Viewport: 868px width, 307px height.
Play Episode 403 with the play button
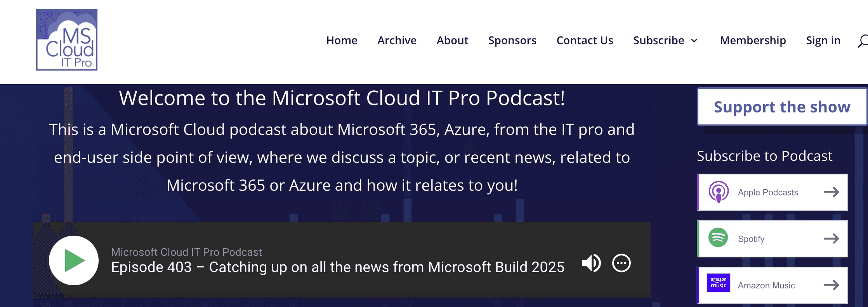(74, 260)
